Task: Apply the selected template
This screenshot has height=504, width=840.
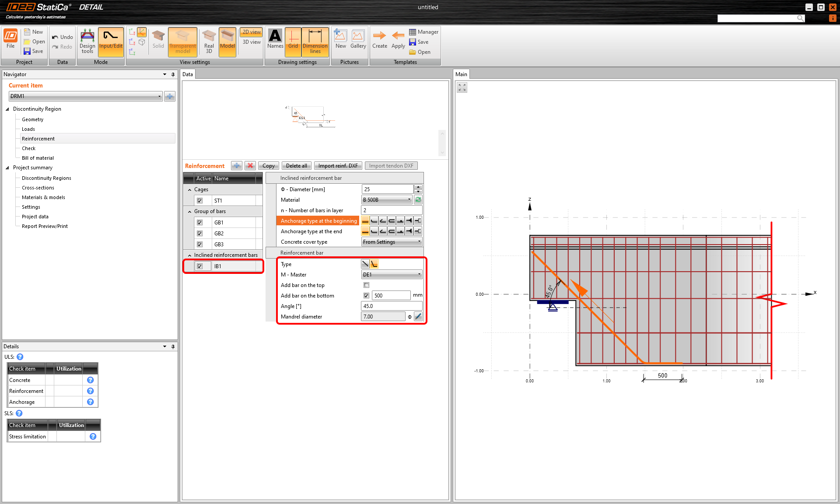Action: [x=398, y=42]
